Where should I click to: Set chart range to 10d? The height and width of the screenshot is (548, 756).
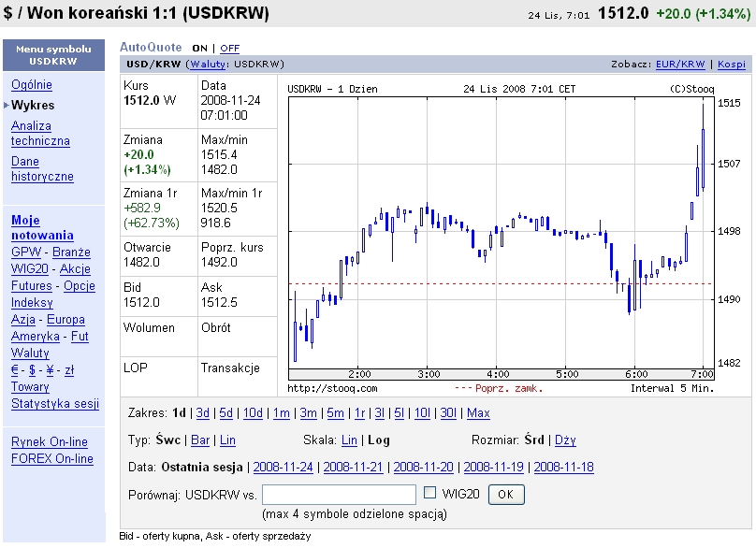coord(253,413)
